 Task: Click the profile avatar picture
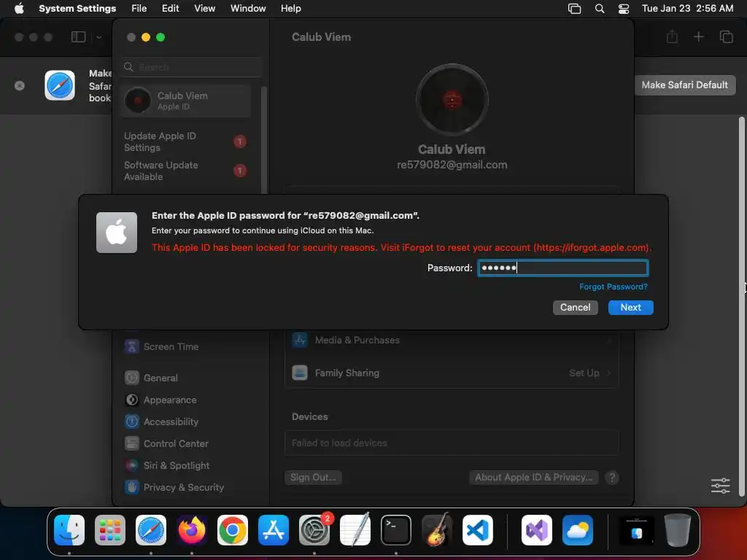452,100
